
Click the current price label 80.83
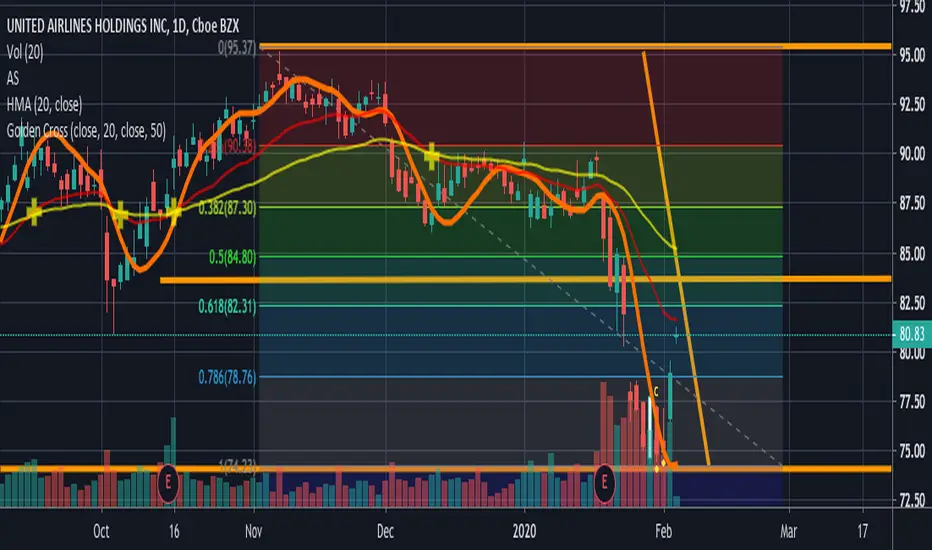point(912,334)
